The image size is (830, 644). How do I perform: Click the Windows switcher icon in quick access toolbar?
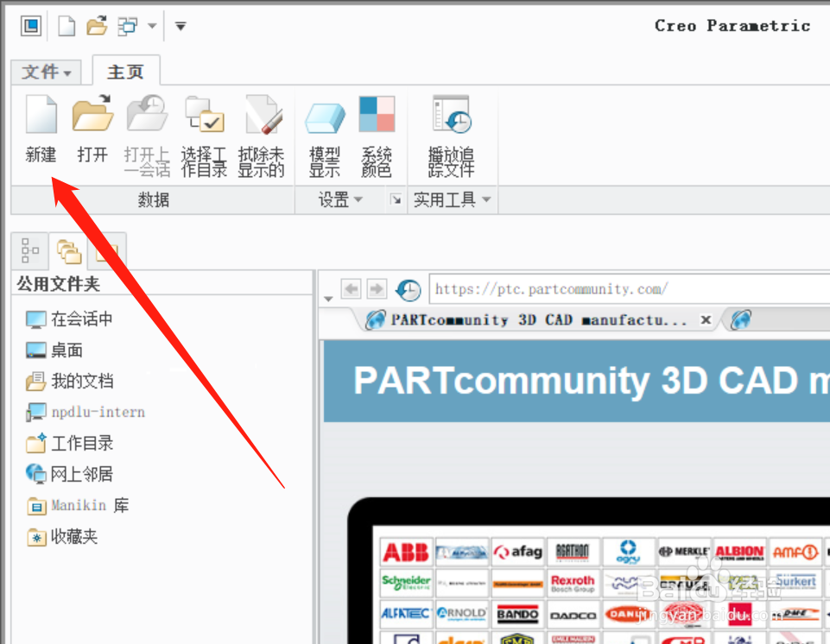(128, 25)
